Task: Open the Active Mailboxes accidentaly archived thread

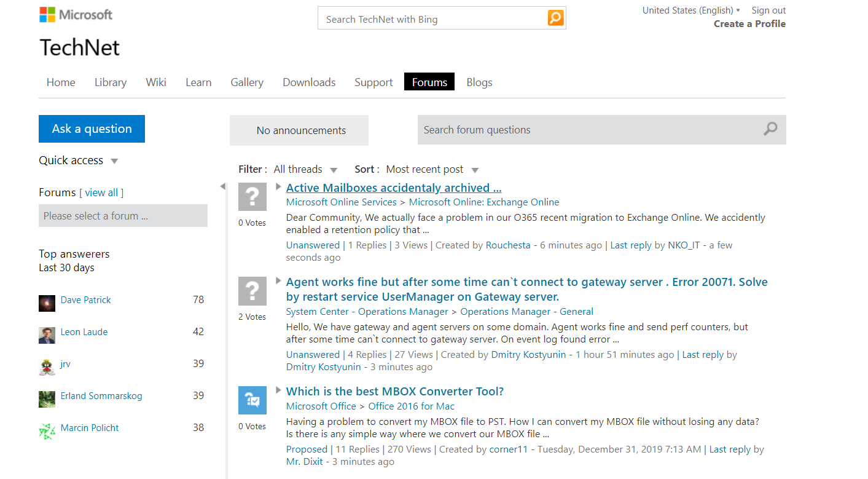Action: 394,188
